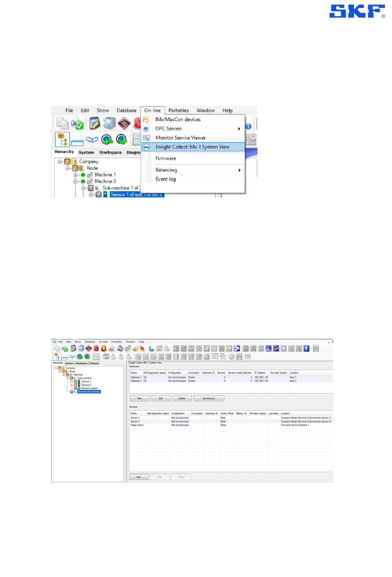The height and width of the screenshot is (577, 392).
Task: Select Monitor Service Viewer menu entry
Action: coord(180,138)
